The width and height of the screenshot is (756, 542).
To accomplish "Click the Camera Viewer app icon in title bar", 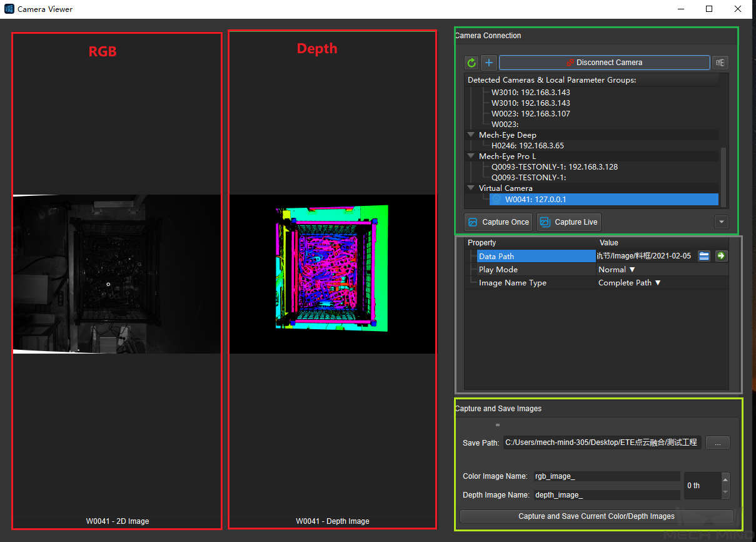I will 9,9.
